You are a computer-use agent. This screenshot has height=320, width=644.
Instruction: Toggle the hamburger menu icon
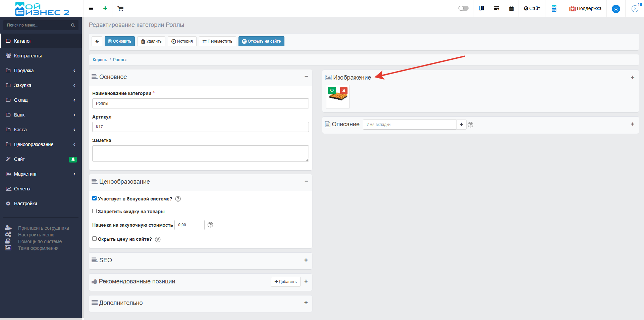(91, 8)
